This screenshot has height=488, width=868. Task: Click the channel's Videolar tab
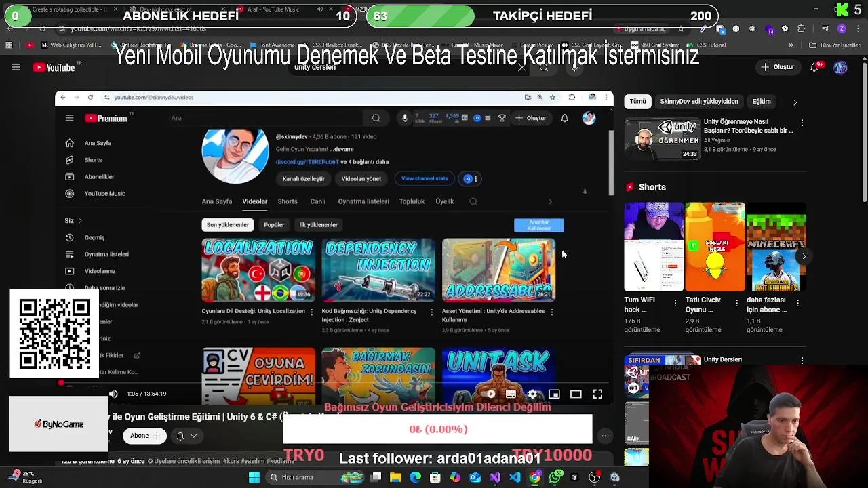(255, 201)
